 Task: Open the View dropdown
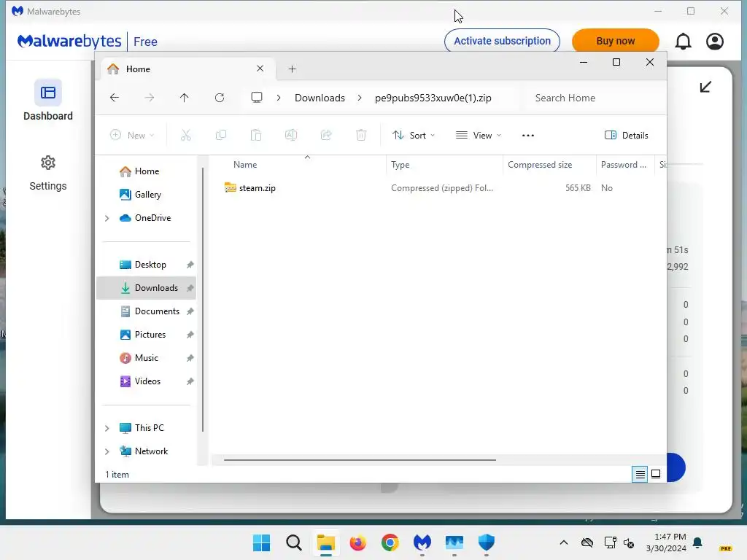(479, 135)
